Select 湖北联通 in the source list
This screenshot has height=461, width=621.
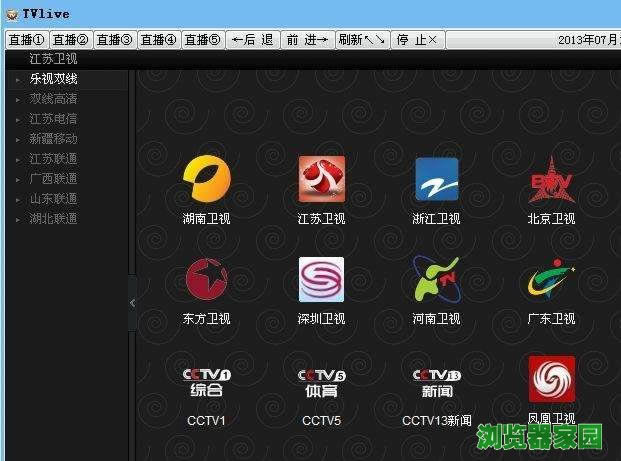click(x=53, y=219)
